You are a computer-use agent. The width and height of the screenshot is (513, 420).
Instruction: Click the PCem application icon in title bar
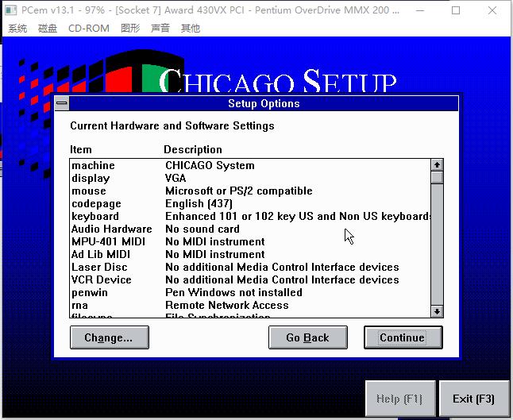tap(11, 10)
